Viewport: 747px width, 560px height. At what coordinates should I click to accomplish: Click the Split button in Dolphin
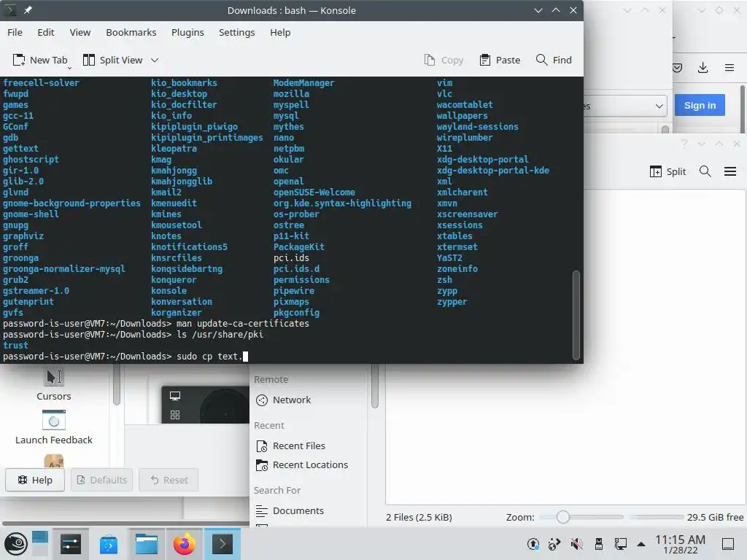click(667, 171)
